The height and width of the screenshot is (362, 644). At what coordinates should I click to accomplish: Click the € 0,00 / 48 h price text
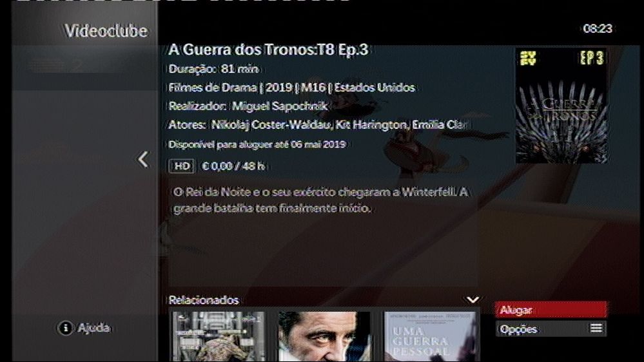coord(233,166)
